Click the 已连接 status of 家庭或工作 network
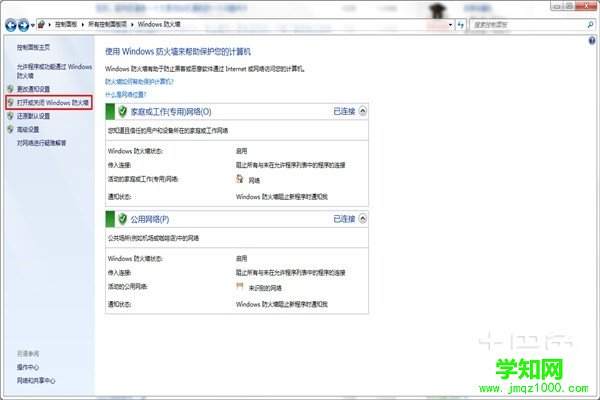The width and height of the screenshot is (600, 400). [x=344, y=111]
